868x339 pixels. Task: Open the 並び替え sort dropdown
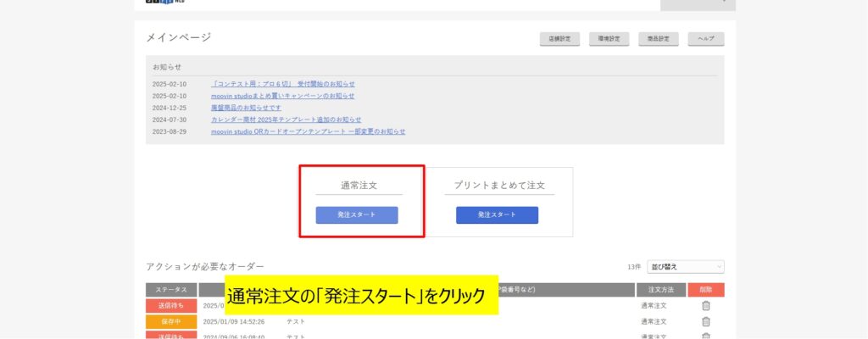(685, 266)
